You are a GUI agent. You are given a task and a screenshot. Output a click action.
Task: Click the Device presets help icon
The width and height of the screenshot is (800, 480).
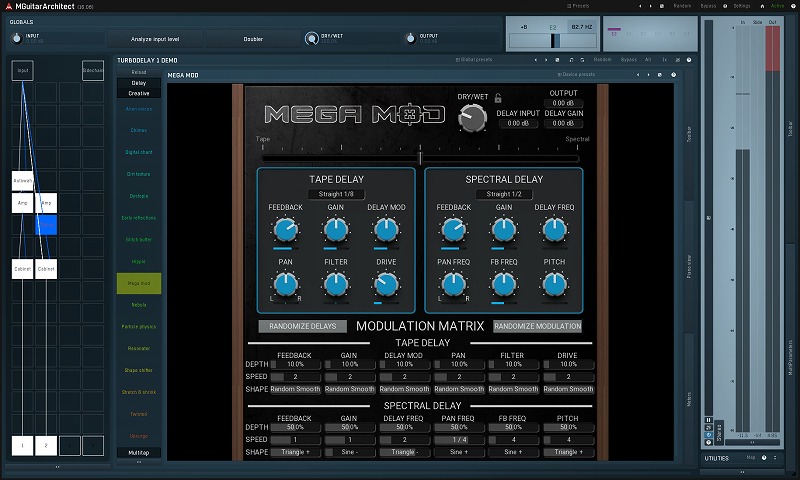tap(674, 74)
